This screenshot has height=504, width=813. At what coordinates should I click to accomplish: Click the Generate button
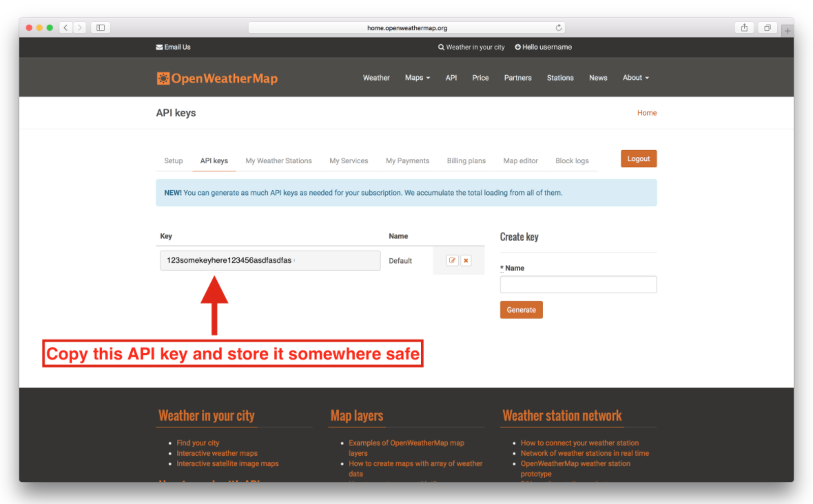coord(521,310)
